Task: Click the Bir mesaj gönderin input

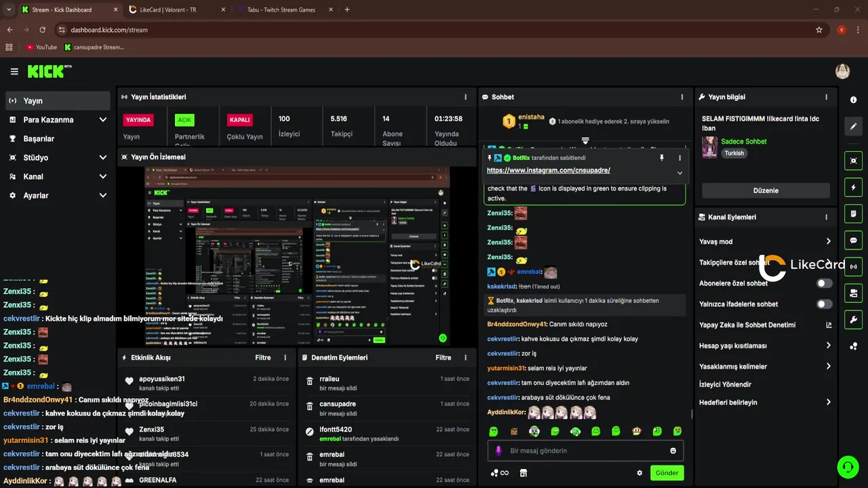Action: pos(585,451)
